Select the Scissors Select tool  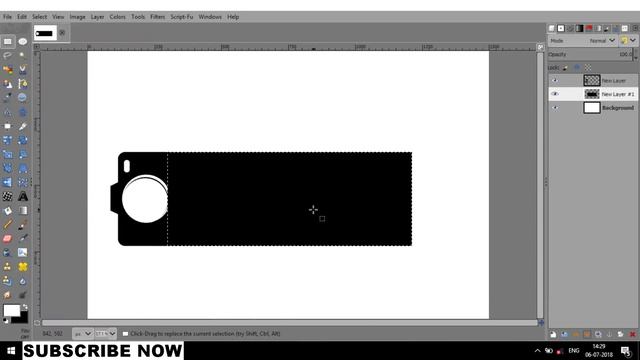pyautogui.click(x=22, y=70)
